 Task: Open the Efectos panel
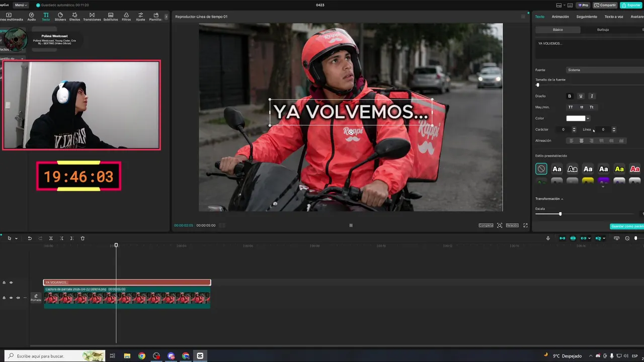pyautogui.click(x=74, y=17)
